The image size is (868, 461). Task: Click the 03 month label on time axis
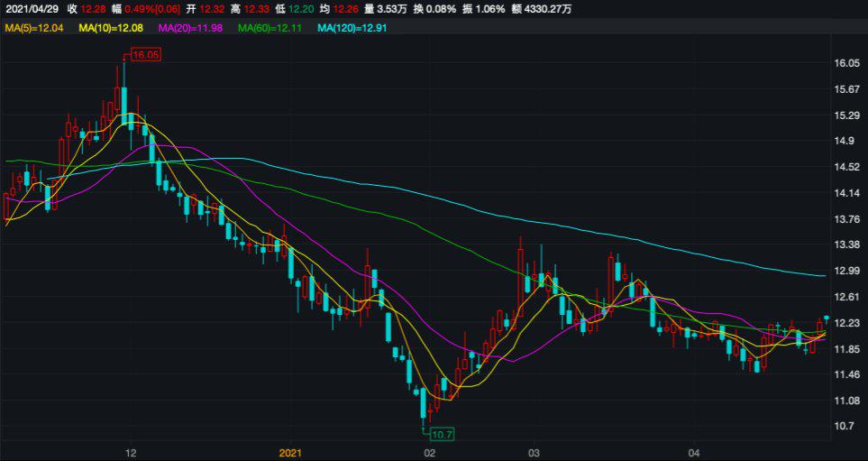point(534,452)
